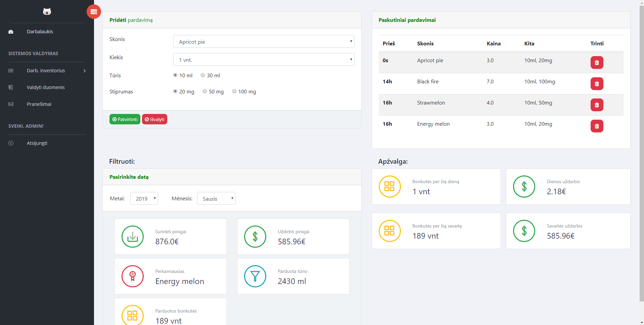The image size is (644, 325).
Task: Click the cat logo in the sidebar
Action: 47,12
